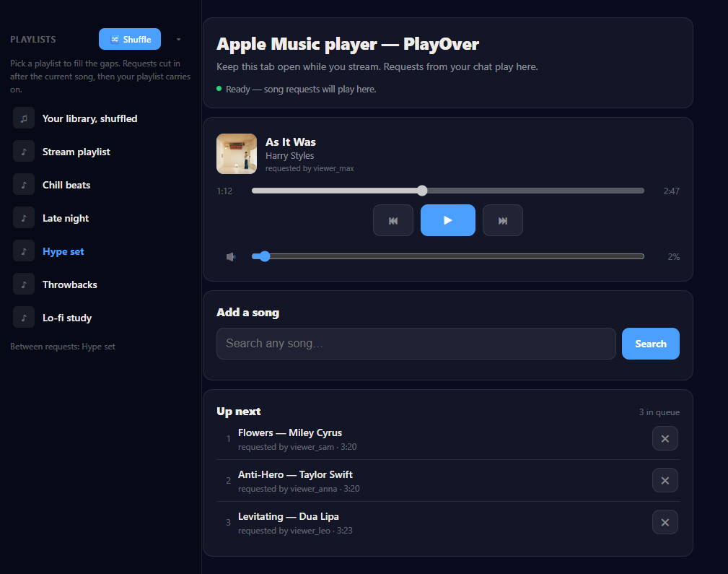Choose the Lo-fi study playlist
The height and width of the screenshot is (574, 728).
tap(102, 318)
